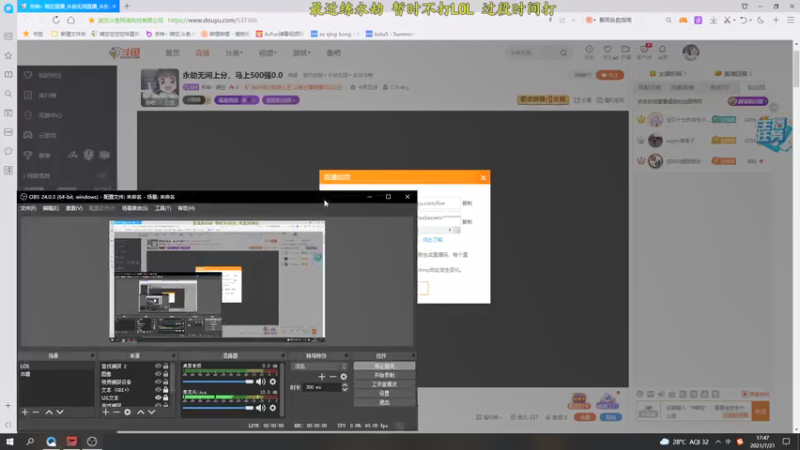Viewport: 800px width, 450px height.
Task: Open the 查看(V) menu in OBS
Action: (x=74, y=208)
